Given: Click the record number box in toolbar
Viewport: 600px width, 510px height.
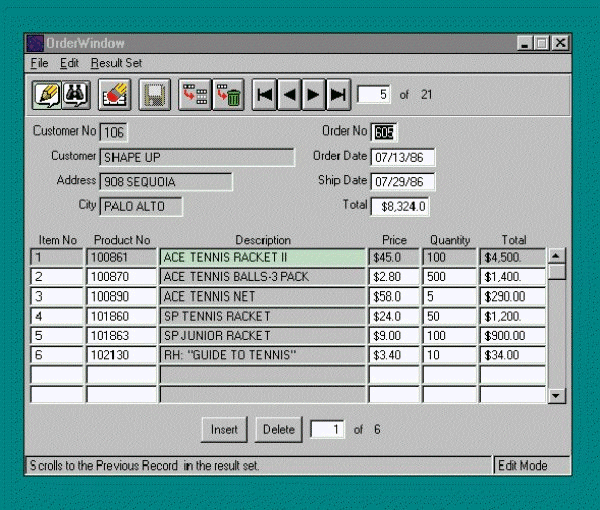Looking at the screenshot, I should (373, 95).
